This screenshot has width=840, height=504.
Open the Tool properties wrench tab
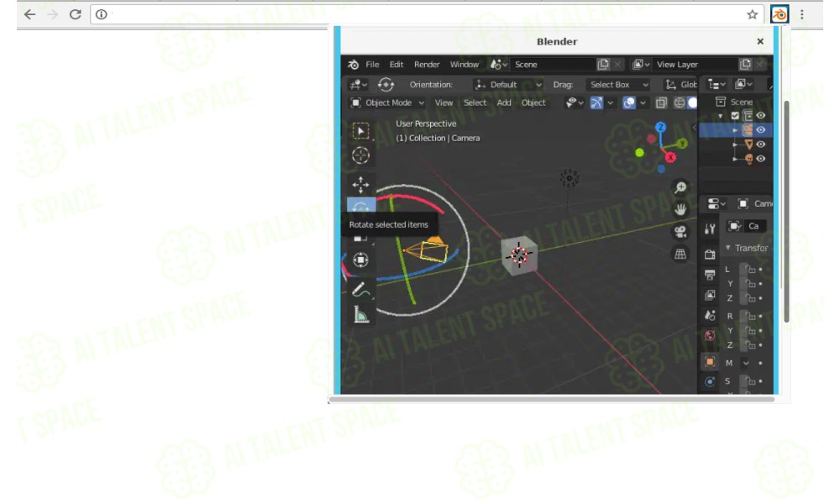click(x=710, y=229)
